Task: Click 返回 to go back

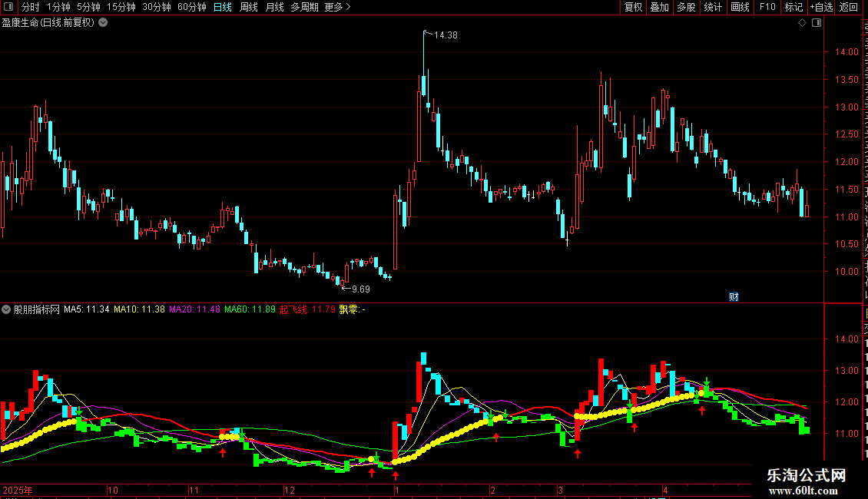Action: pos(849,7)
